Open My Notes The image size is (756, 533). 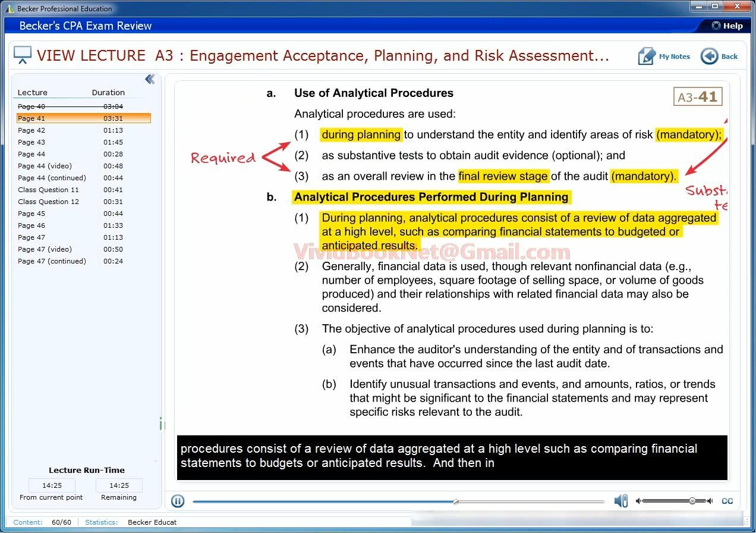[664, 57]
